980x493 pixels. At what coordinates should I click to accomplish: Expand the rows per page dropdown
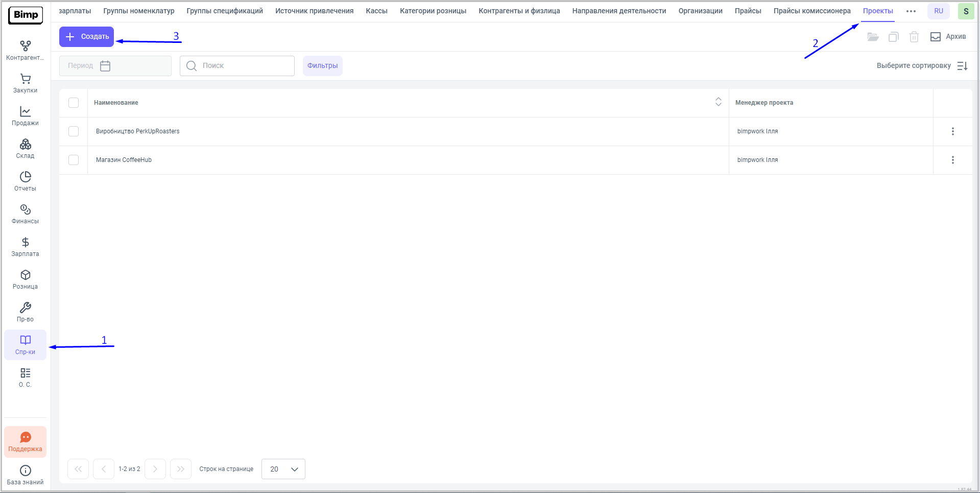coord(283,469)
